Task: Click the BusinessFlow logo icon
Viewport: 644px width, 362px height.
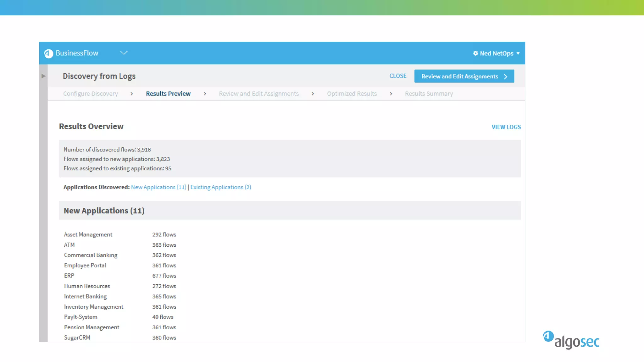Action: pyautogui.click(x=48, y=53)
